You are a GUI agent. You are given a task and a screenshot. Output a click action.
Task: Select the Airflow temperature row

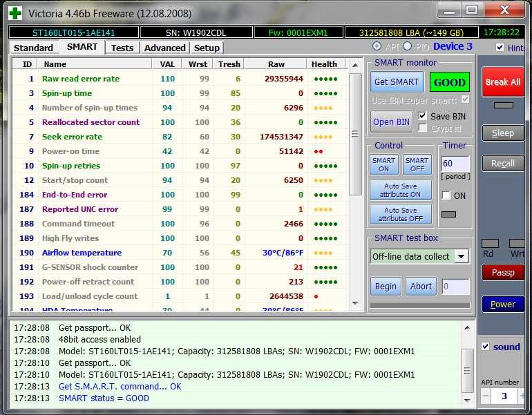click(180, 253)
